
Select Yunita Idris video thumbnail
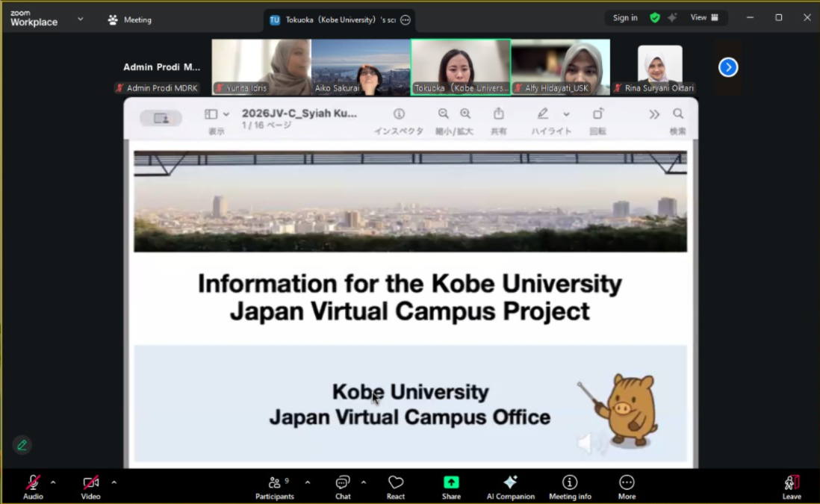pos(261,67)
